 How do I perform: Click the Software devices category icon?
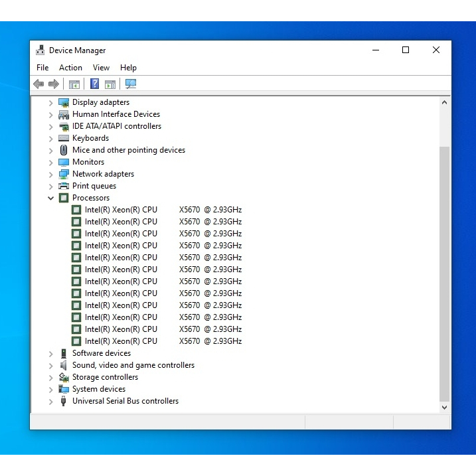(64, 353)
